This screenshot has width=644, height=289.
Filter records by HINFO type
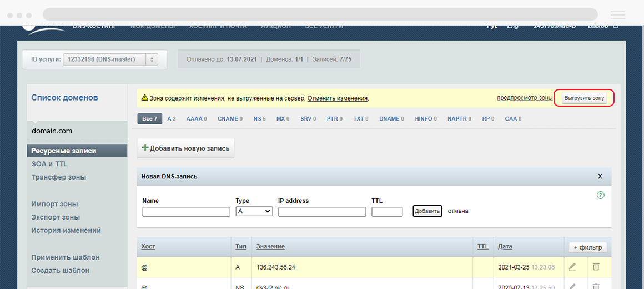[426, 119]
